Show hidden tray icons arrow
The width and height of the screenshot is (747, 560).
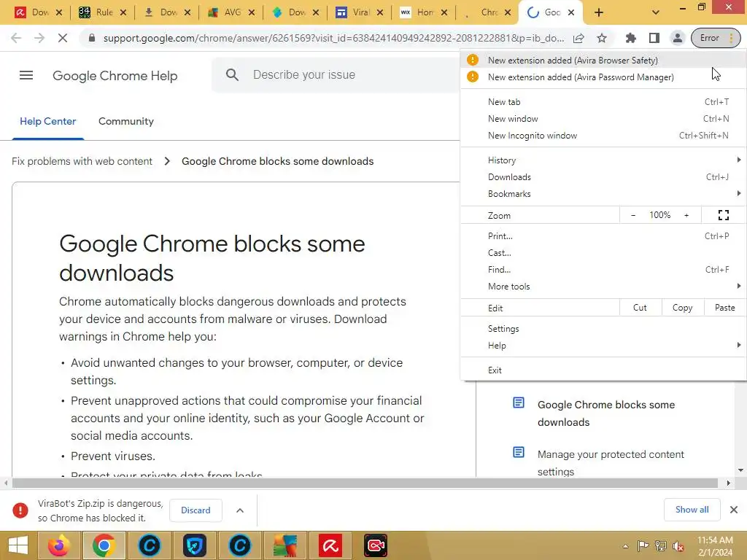pos(625,546)
